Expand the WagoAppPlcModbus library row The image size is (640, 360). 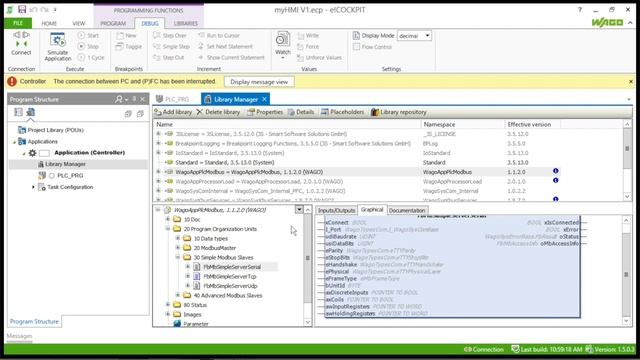(158, 172)
